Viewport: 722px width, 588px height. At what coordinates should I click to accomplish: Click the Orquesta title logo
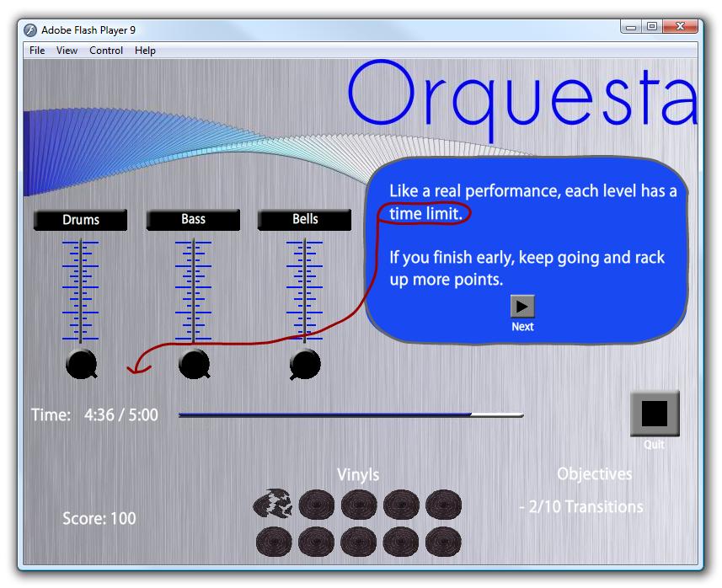(522, 100)
